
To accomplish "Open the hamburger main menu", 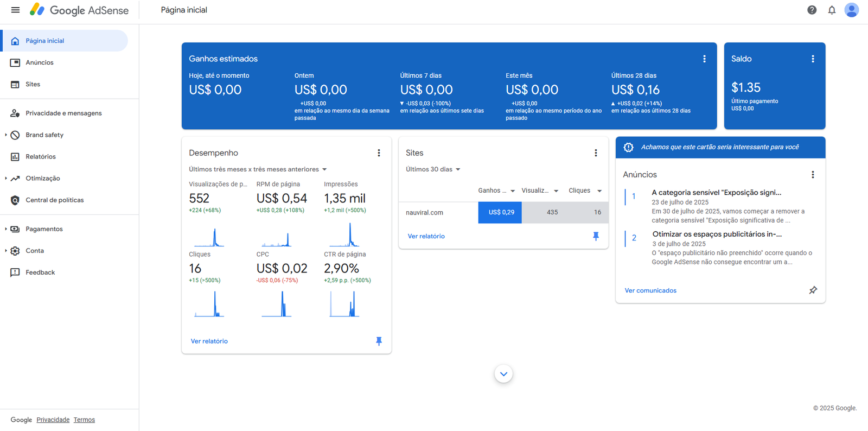I will pos(15,10).
